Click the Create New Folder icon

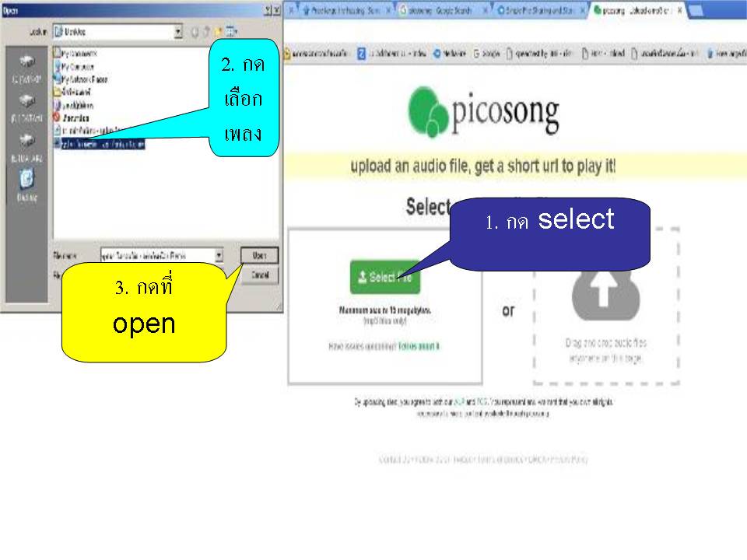219,32
